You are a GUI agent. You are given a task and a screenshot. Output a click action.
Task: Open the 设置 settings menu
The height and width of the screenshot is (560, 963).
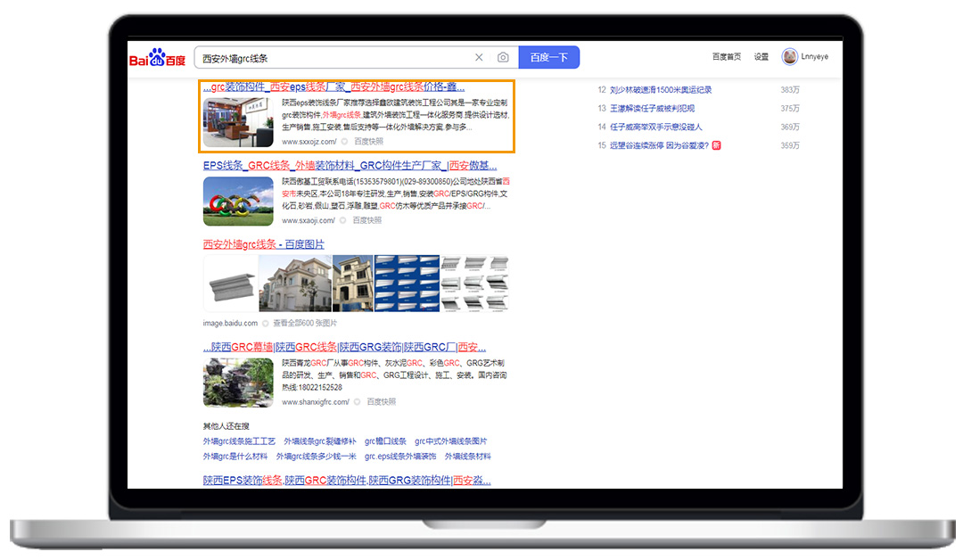click(x=761, y=57)
